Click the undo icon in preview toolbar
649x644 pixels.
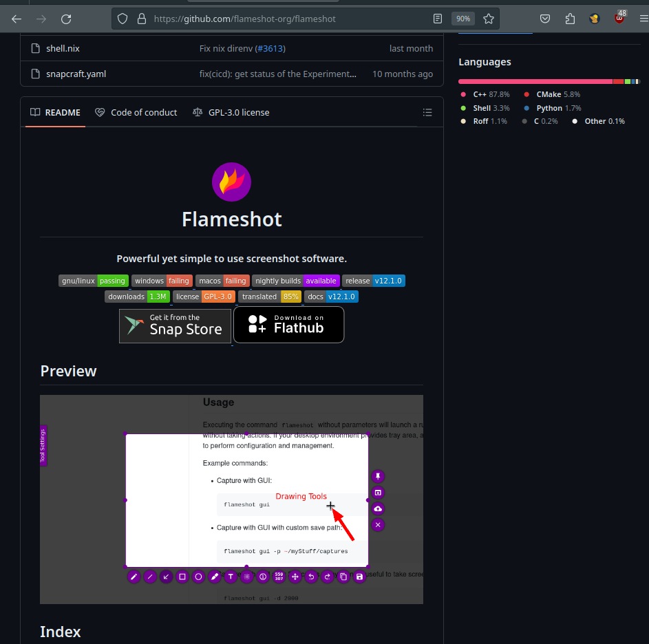(311, 577)
